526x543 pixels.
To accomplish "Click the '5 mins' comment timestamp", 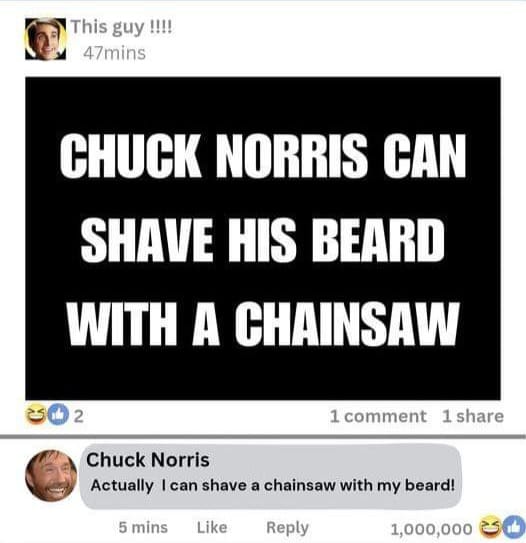I will tap(143, 527).
